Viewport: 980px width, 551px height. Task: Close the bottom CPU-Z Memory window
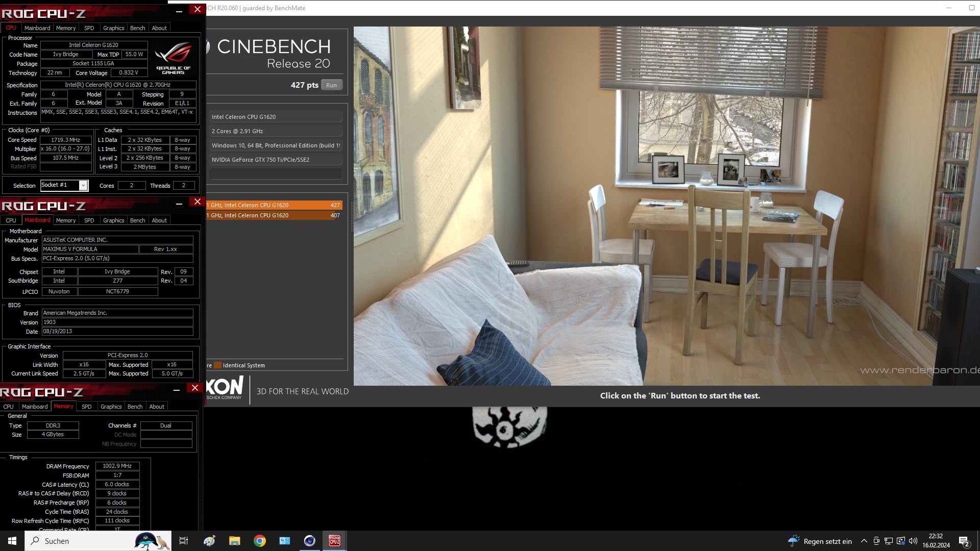coord(194,388)
